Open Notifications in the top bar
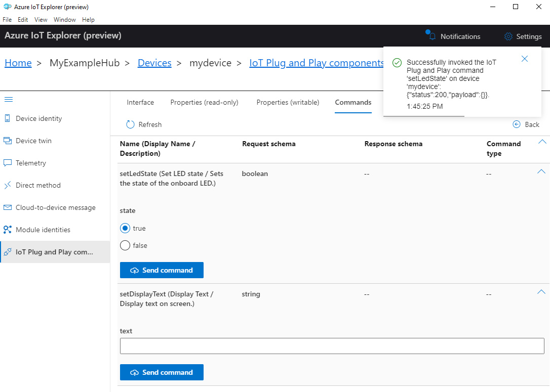The image size is (550, 392). point(452,36)
